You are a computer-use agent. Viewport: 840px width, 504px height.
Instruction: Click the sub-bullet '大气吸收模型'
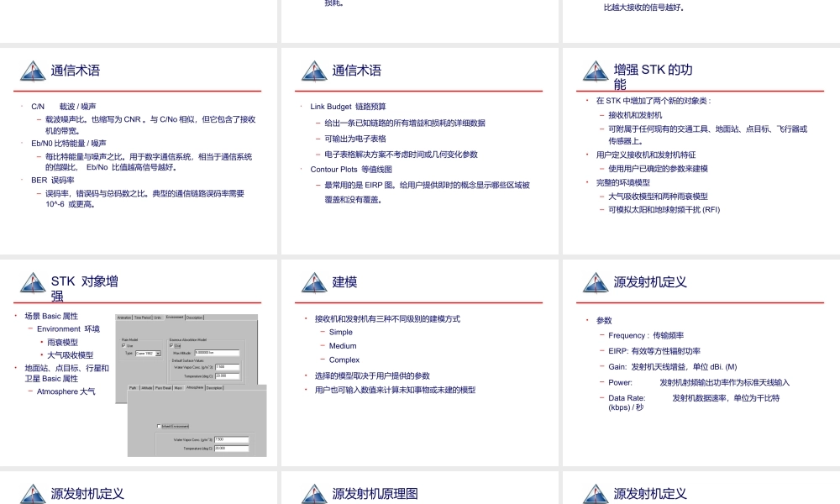coord(71,355)
